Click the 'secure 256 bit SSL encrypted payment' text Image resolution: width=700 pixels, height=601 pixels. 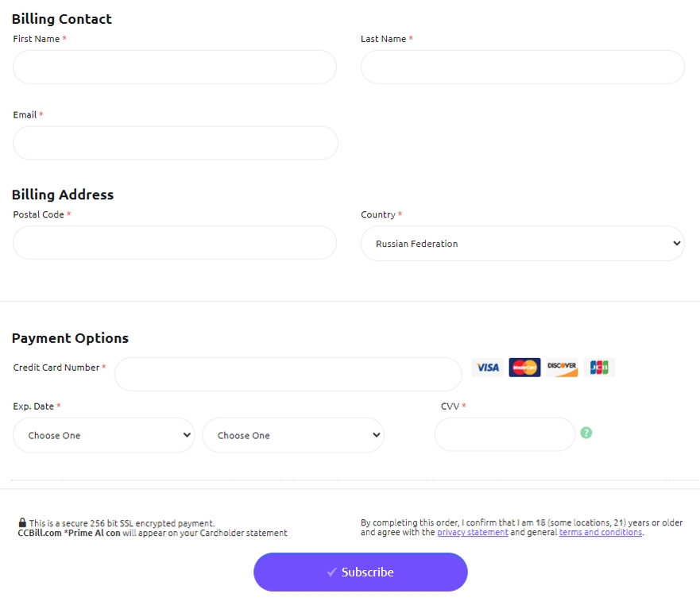(x=138, y=523)
